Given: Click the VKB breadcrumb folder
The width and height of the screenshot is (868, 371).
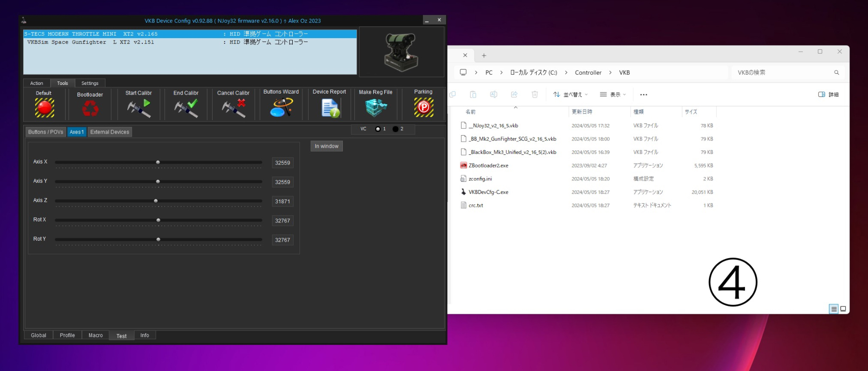Looking at the screenshot, I should (624, 72).
